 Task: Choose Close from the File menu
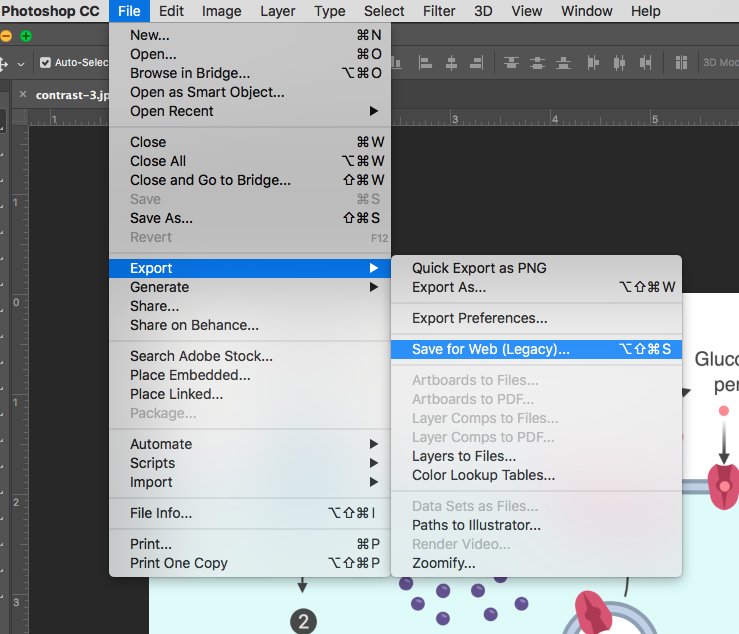click(250, 142)
